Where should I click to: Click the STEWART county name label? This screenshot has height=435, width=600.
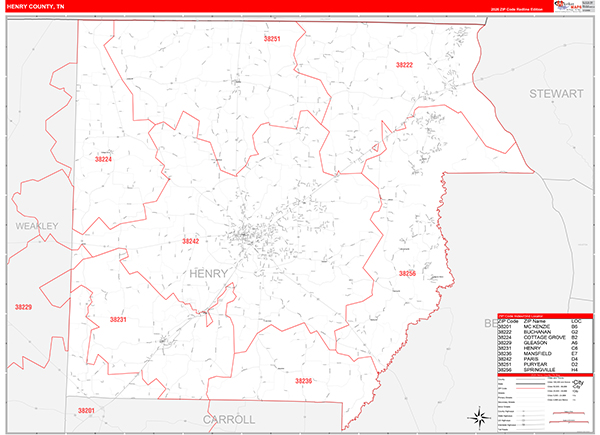[556, 94]
